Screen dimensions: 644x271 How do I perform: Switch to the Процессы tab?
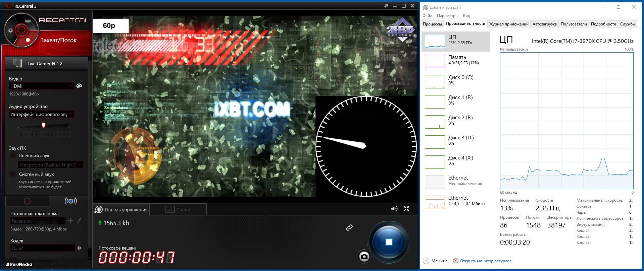click(x=432, y=24)
